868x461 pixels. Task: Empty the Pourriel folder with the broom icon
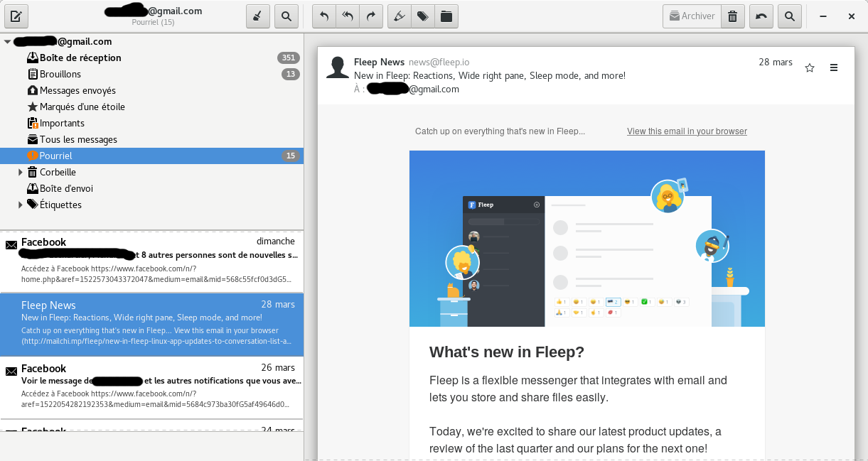click(x=257, y=16)
